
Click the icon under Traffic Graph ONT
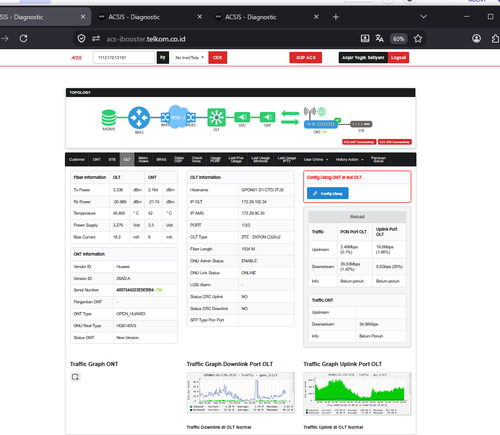[x=75, y=377]
